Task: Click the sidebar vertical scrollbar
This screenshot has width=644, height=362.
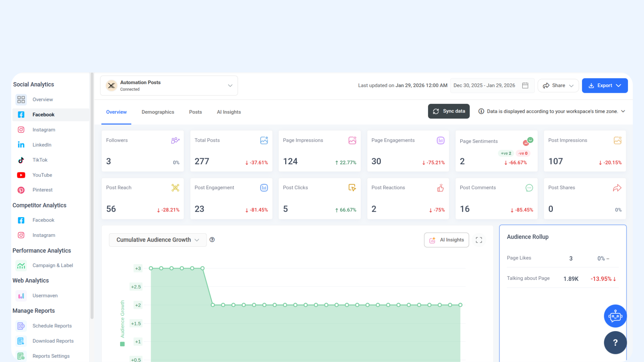Action: [92, 196]
